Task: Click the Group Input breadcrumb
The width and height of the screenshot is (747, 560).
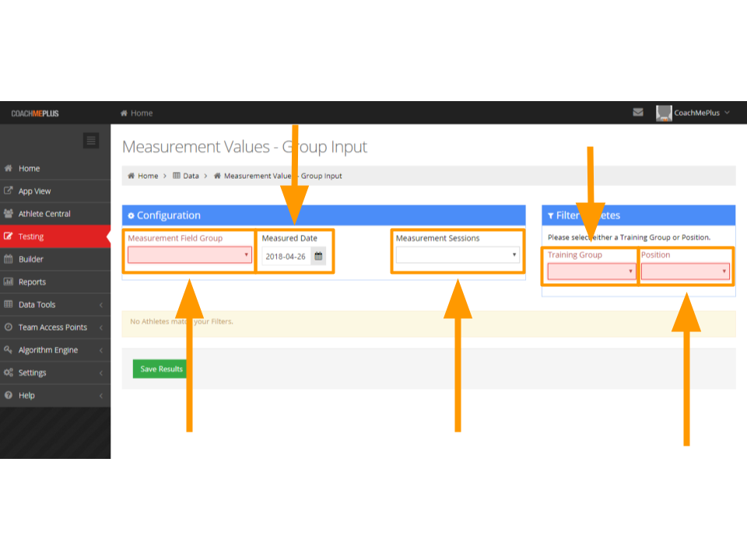Action: point(282,176)
